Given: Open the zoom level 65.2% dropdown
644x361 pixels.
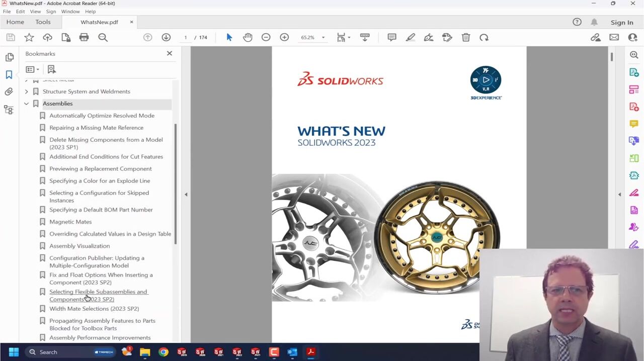Looking at the screenshot, I should (x=323, y=38).
